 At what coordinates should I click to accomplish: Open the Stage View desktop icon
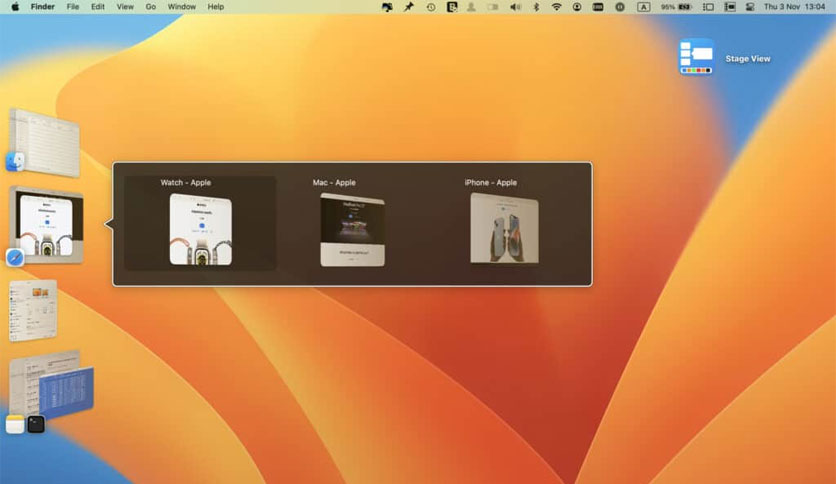(x=696, y=57)
